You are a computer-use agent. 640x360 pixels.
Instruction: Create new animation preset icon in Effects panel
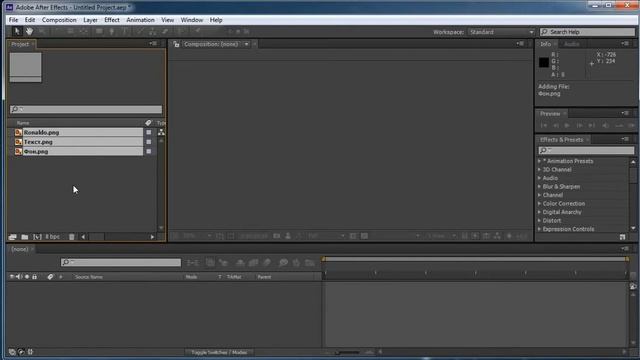[622, 237]
